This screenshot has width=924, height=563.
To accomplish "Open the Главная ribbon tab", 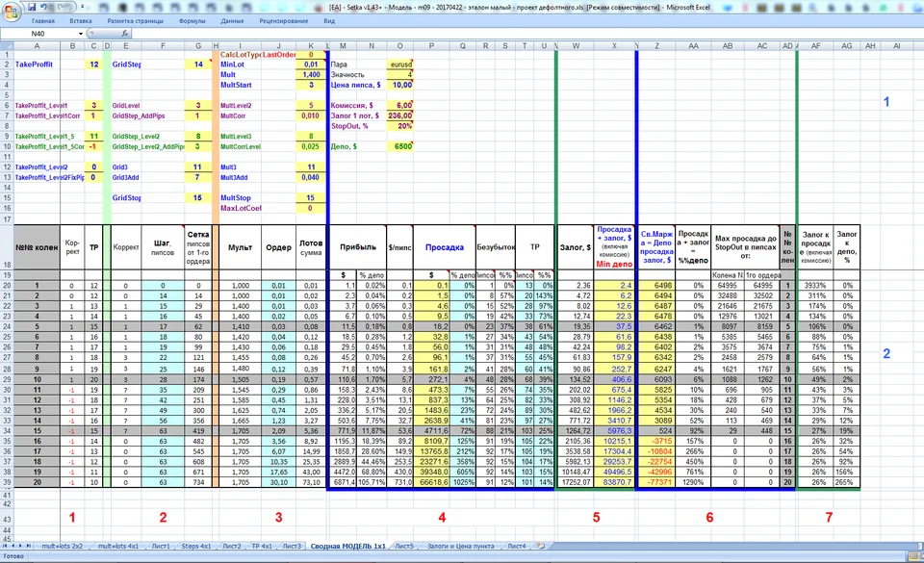I will [43, 20].
